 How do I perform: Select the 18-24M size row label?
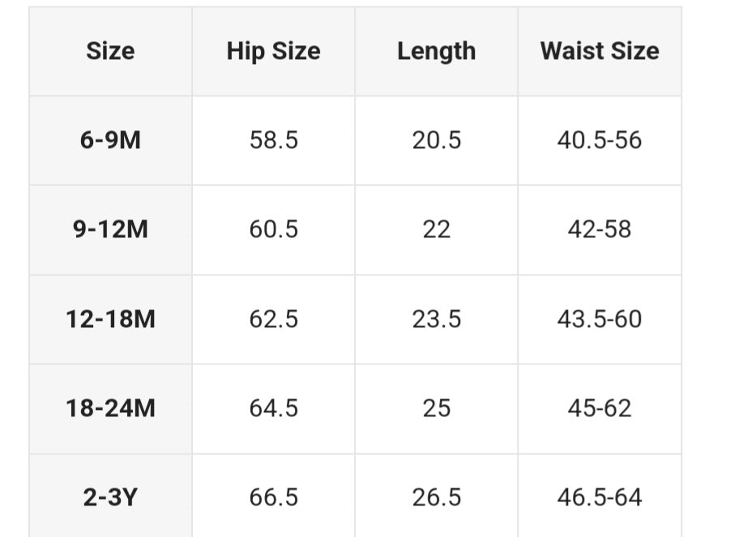click(x=110, y=408)
